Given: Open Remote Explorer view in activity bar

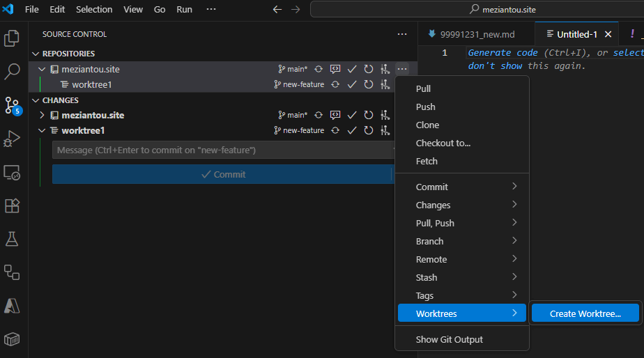Looking at the screenshot, I should coord(11,173).
